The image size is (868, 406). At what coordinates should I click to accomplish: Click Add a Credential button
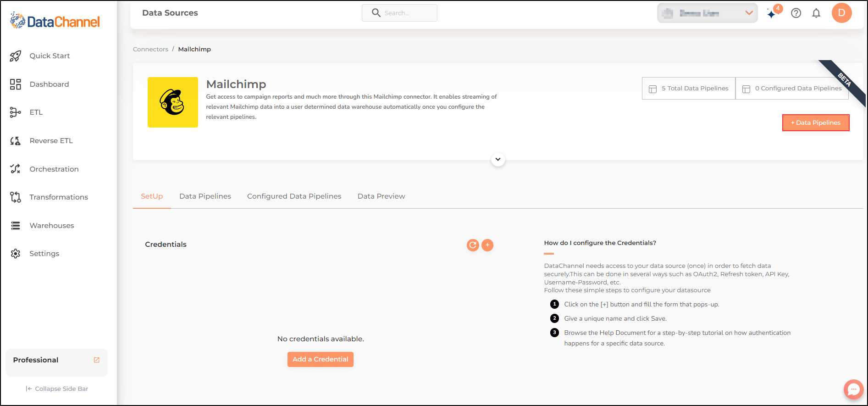(321, 359)
